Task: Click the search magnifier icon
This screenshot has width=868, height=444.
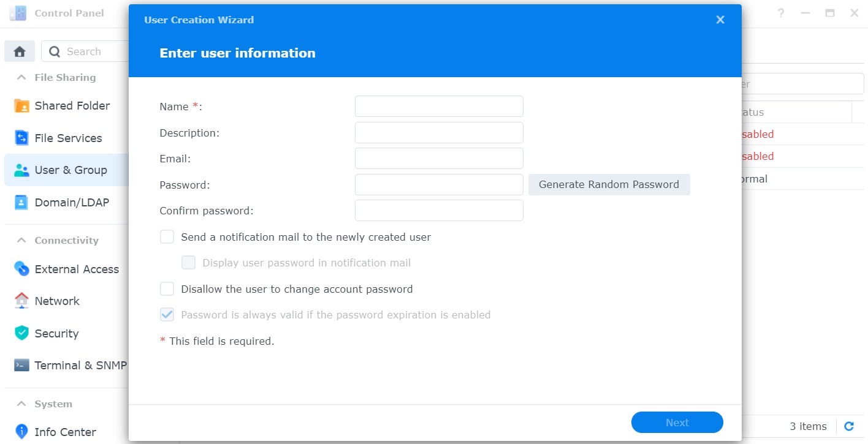Action: pyautogui.click(x=55, y=51)
